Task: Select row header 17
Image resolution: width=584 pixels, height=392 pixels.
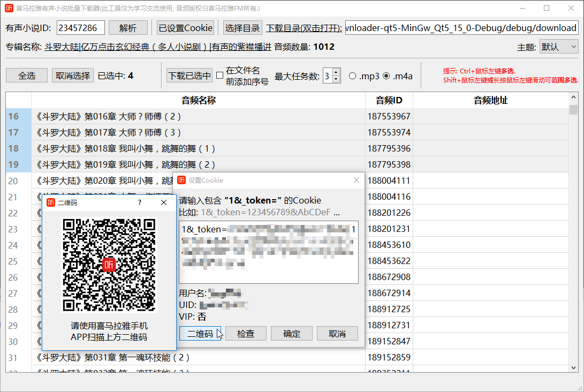Action: (x=18, y=132)
